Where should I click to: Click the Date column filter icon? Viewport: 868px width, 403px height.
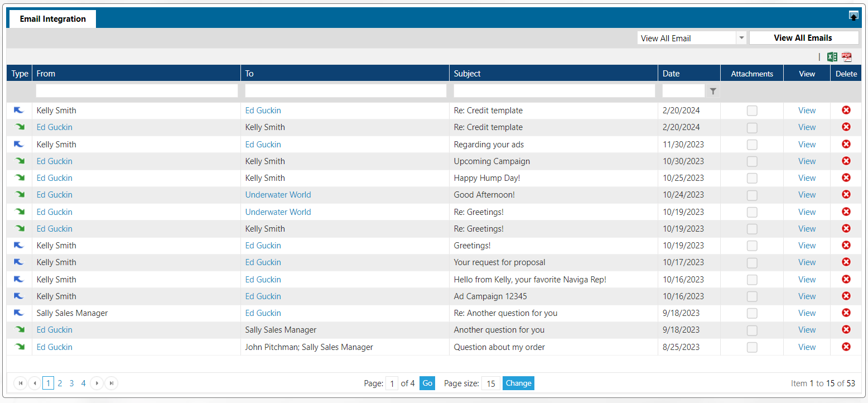pyautogui.click(x=712, y=91)
